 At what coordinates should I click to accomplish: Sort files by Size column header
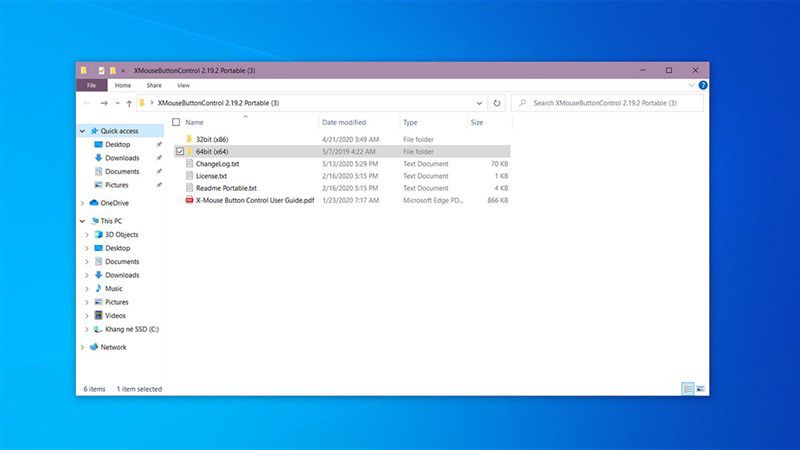coord(477,122)
